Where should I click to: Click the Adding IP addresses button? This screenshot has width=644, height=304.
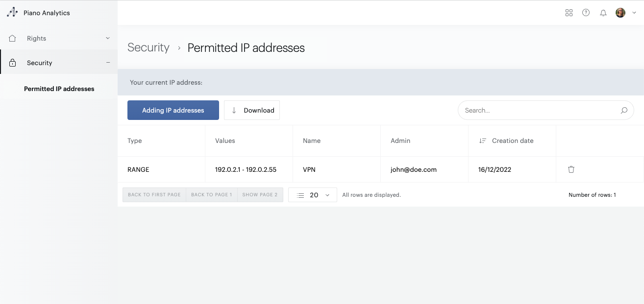pyautogui.click(x=173, y=110)
